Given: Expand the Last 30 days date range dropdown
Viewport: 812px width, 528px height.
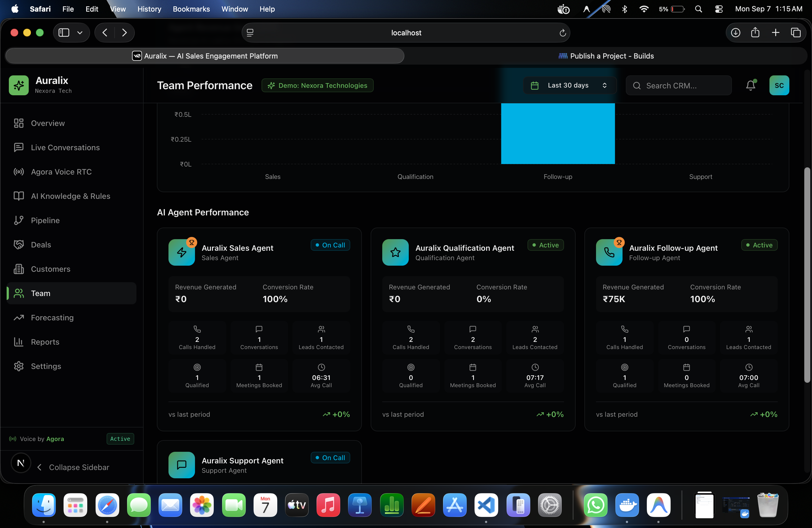Looking at the screenshot, I should coord(570,85).
